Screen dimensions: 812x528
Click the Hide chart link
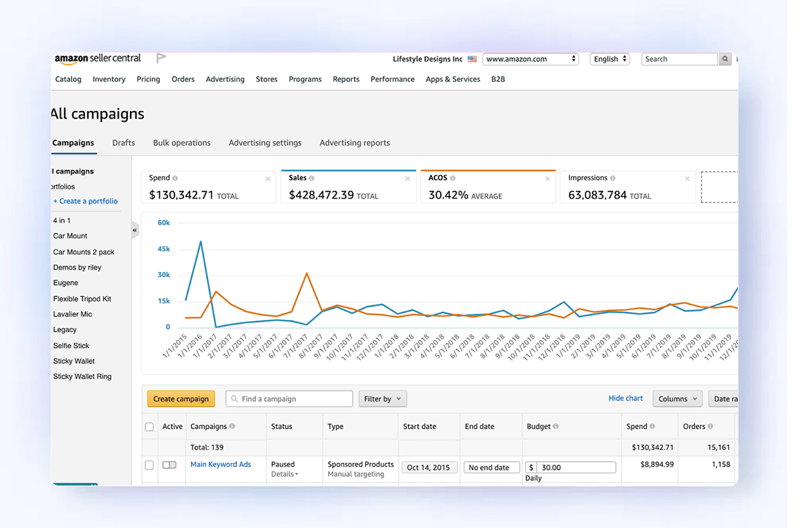tap(625, 398)
